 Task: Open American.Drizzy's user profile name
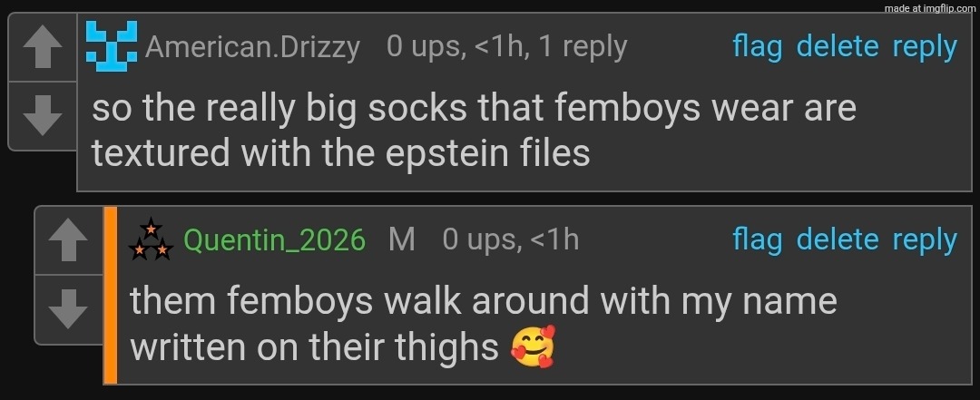click(x=252, y=46)
